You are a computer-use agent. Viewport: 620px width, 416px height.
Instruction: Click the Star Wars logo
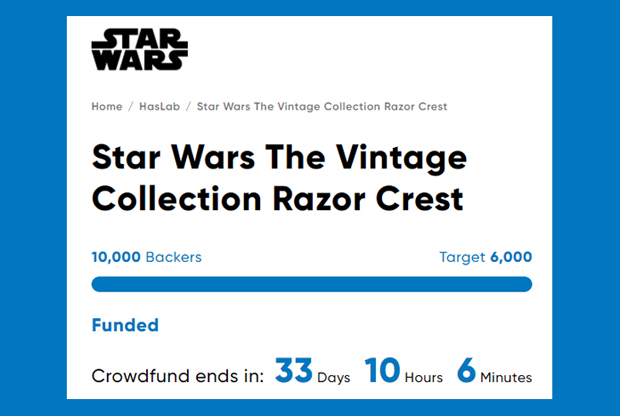pyautogui.click(x=139, y=49)
